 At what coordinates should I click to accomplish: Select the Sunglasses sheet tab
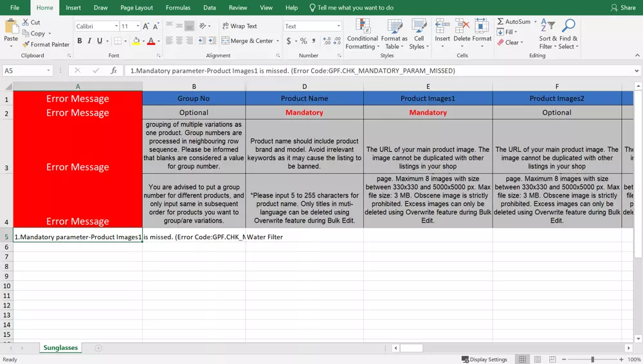coord(60,348)
